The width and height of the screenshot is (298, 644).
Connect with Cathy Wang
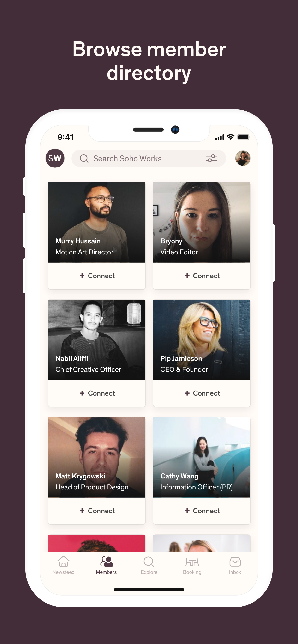point(202,511)
